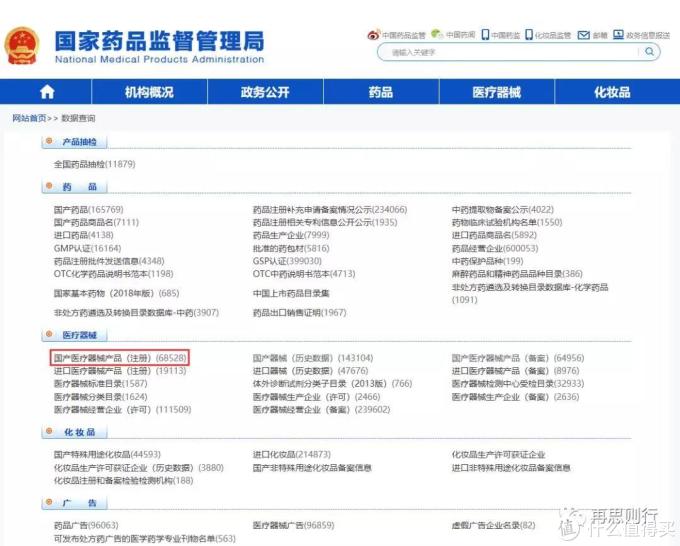Open 中药提取物备案公示(4022) link
The width and height of the screenshot is (680, 546).
click(x=503, y=209)
